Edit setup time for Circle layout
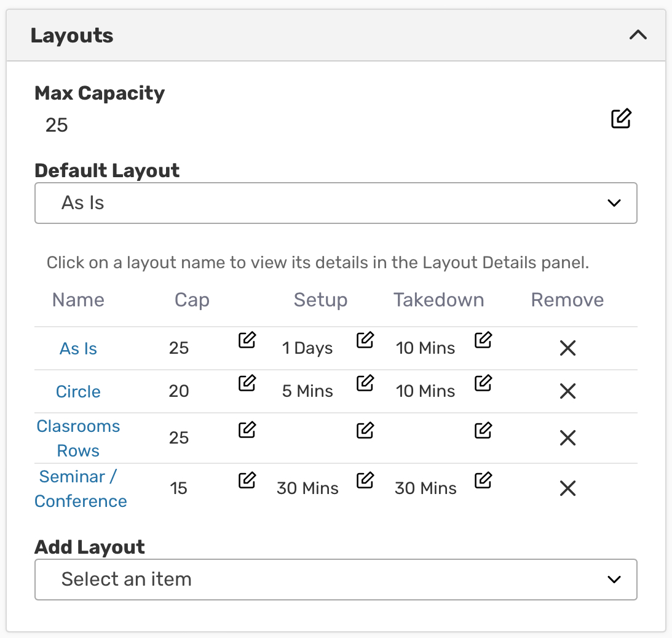 (x=365, y=383)
